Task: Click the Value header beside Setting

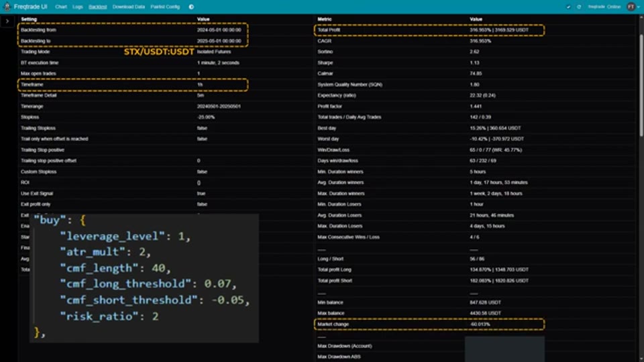Action: pos(203,19)
